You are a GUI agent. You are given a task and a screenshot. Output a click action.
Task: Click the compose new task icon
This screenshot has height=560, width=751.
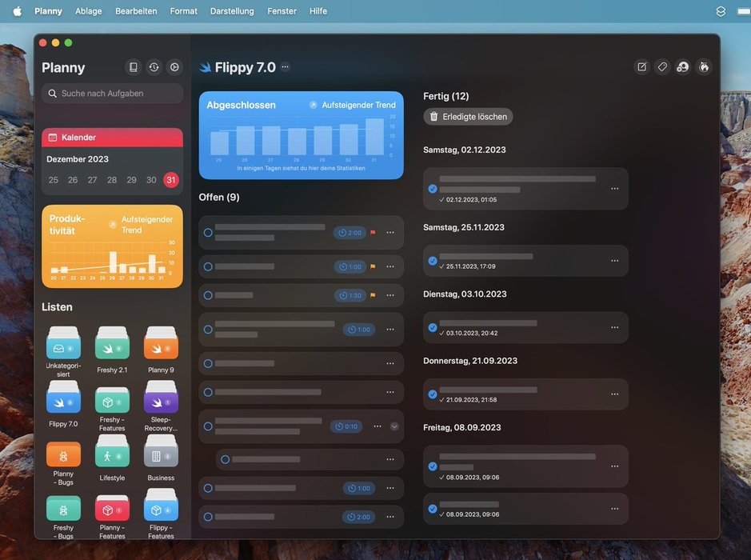tap(641, 67)
